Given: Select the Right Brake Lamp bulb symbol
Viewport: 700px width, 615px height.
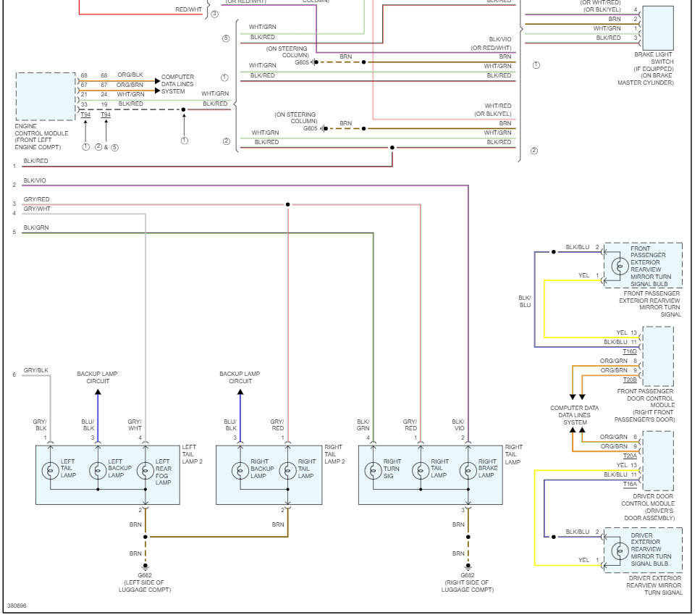Looking at the screenshot, I should point(468,470).
